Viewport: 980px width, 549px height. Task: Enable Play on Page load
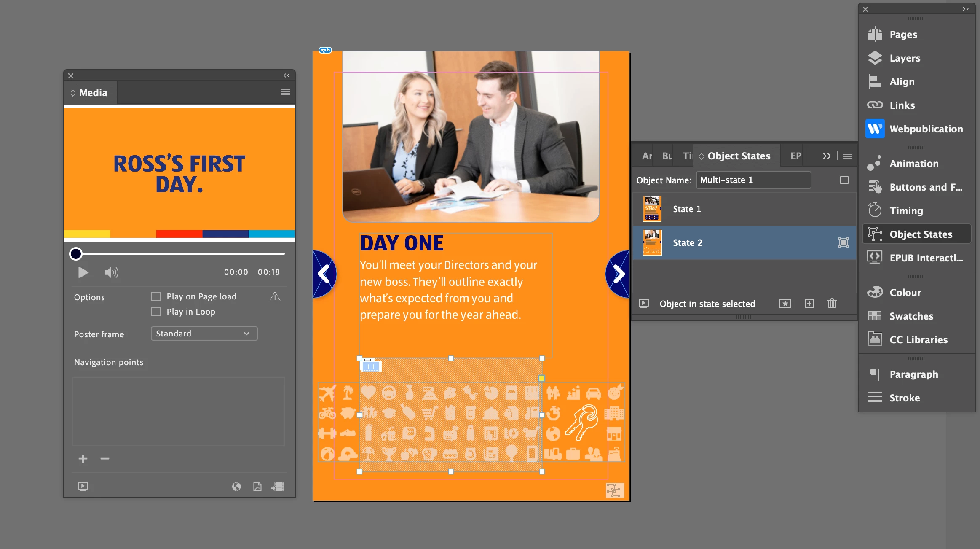coord(156,296)
